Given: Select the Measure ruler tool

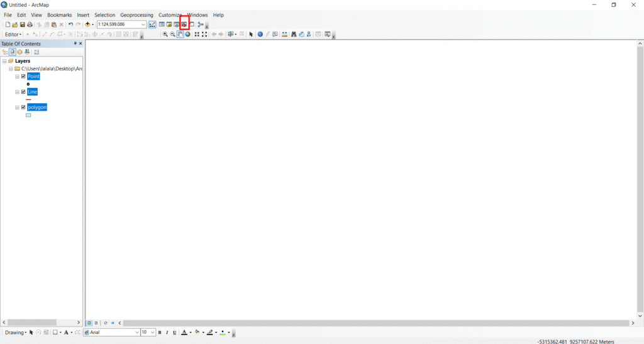Looking at the screenshot, I should click(285, 35).
